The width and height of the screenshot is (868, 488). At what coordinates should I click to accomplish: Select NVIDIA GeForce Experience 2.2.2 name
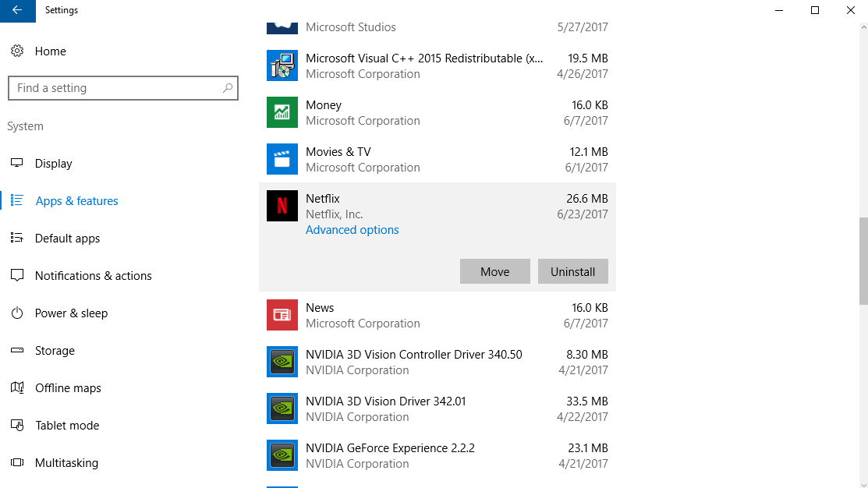[390, 448]
